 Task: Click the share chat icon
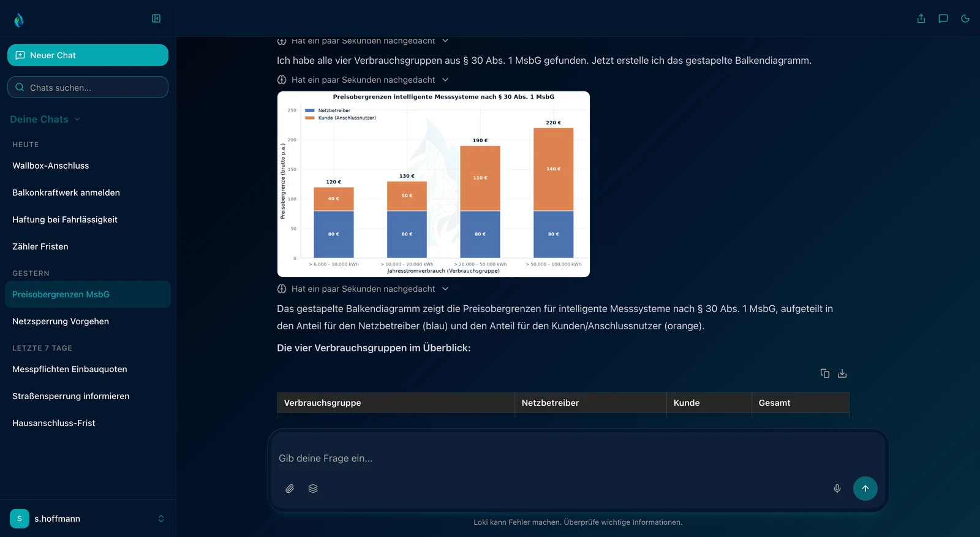click(x=921, y=18)
